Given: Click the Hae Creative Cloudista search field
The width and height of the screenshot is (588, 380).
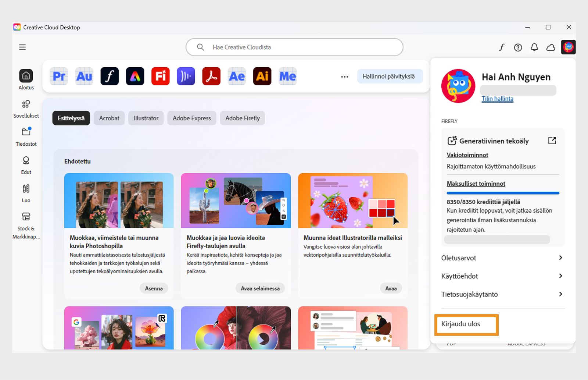Looking at the screenshot, I should pos(294,47).
